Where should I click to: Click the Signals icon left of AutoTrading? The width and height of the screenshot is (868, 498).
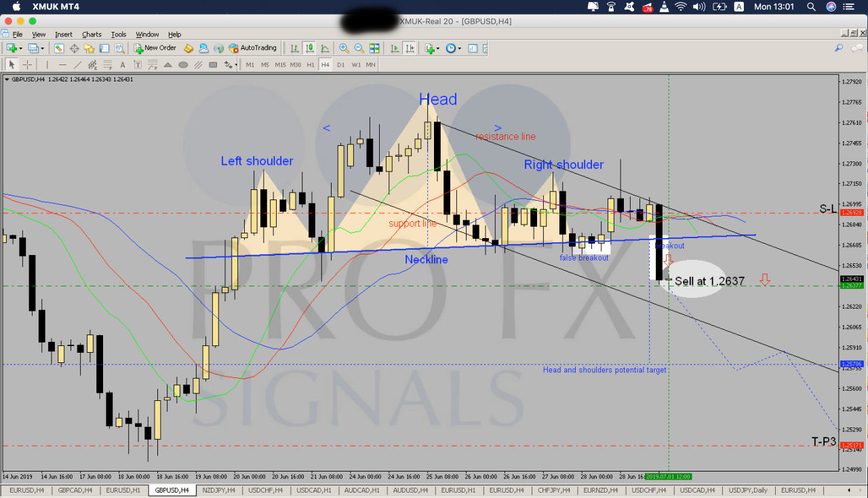(218, 48)
